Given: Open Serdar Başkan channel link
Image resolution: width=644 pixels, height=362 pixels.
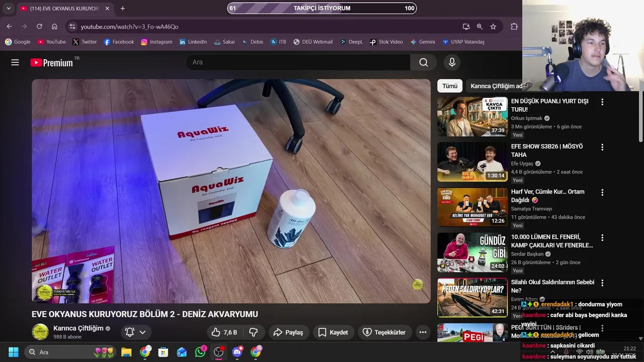Looking at the screenshot, I should (527, 254).
